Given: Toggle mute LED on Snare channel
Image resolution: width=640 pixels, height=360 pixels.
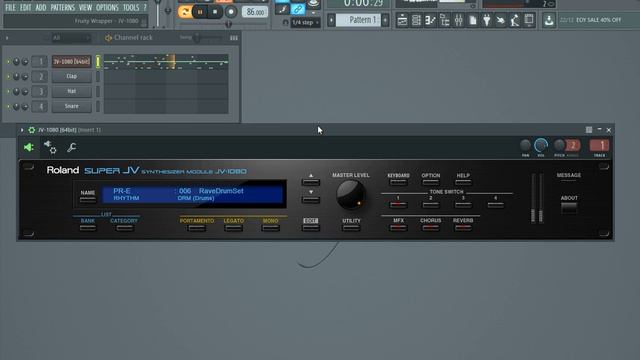Looking at the screenshot, I should coord(8,107).
